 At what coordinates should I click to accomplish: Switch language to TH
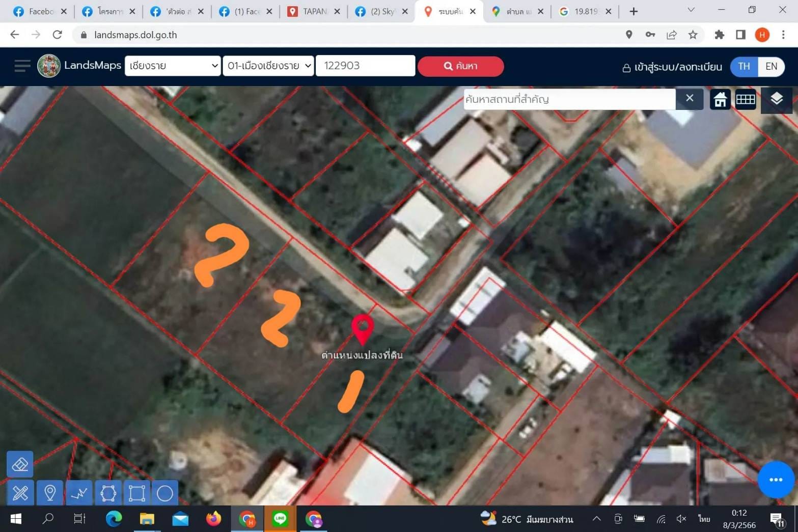tap(744, 67)
